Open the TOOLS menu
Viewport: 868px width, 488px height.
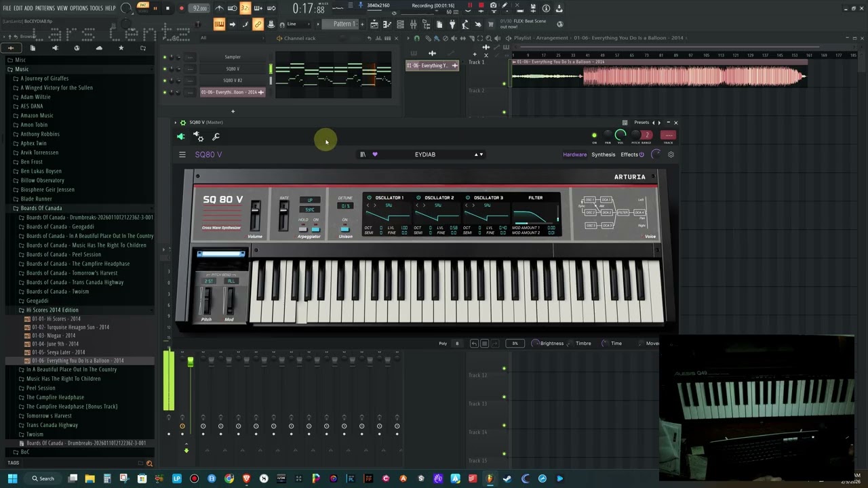click(96, 8)
